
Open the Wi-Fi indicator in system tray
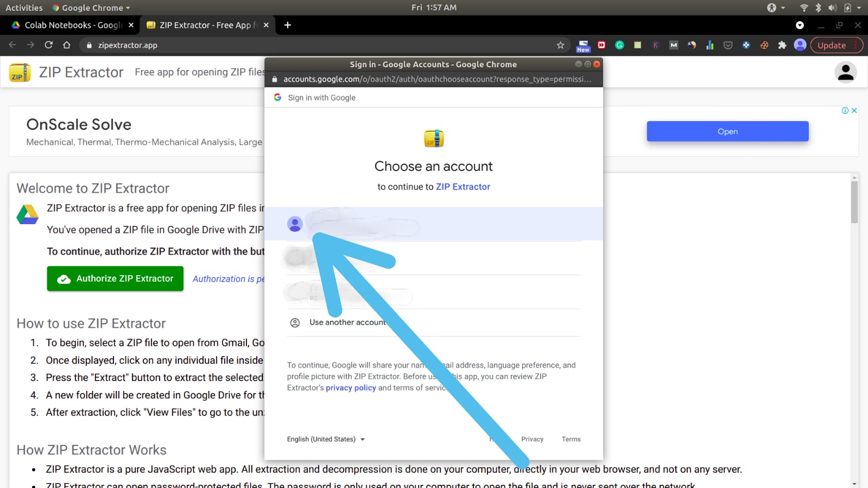pyautogui.click(x=804, y=8)
